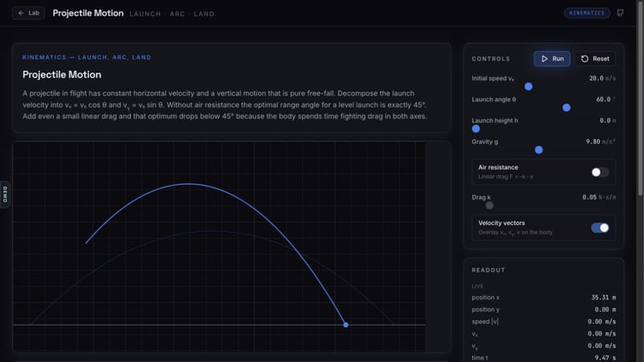Image resolution: width=644 pixels, height=362 pixels.
Task: Click the Launch angle value 60.0
Action: pos(603,99)
